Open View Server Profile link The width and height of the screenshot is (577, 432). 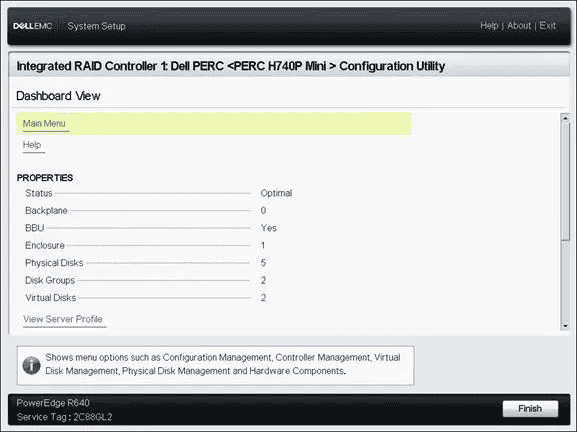coord(63,319)
